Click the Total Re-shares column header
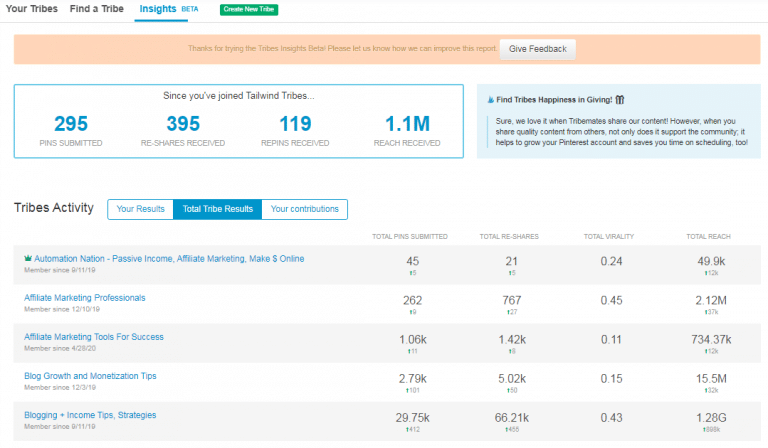 coord(509,236)
